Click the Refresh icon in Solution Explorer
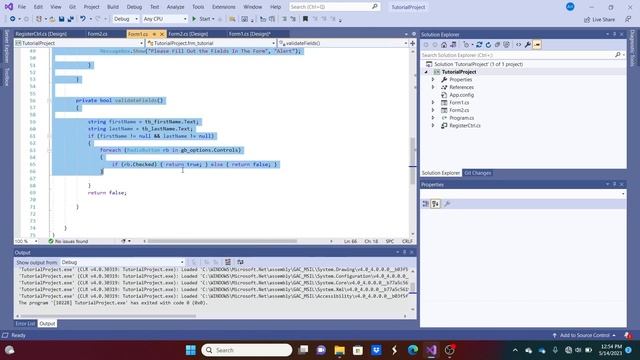 [488, 44]
